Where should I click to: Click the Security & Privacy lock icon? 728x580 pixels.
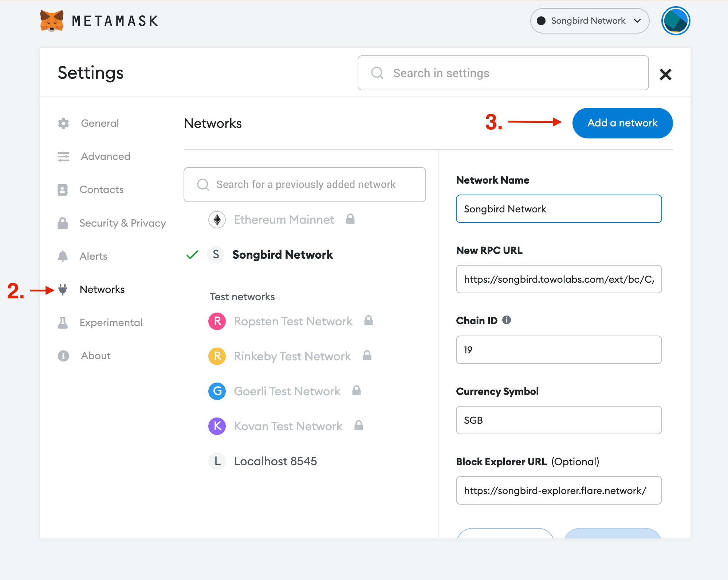coord(63,223)
